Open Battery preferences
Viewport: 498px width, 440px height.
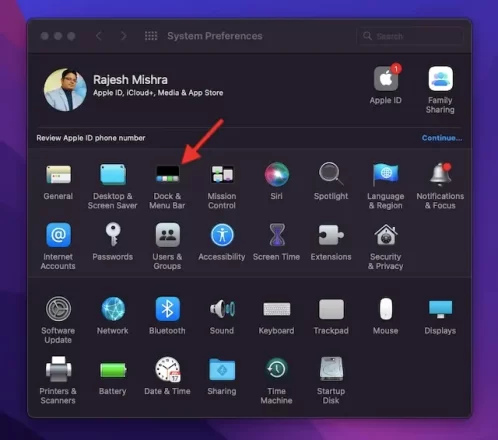[x=113, y=370]
